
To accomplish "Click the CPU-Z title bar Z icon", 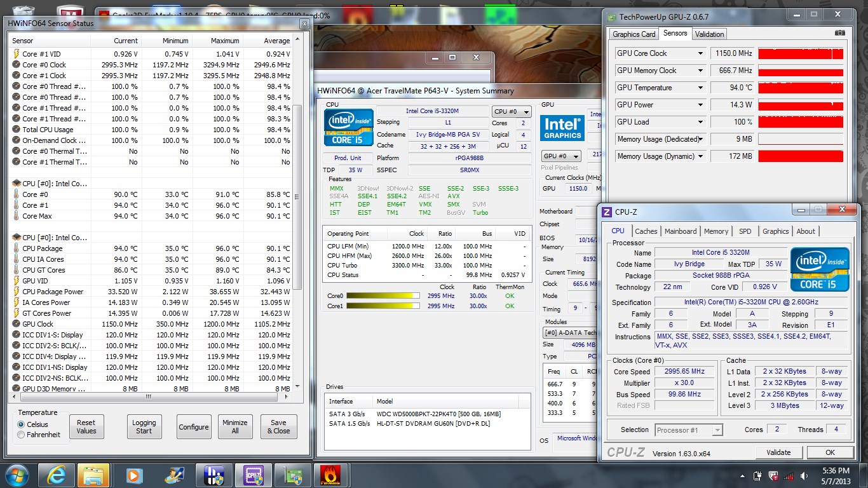I will 607,212.
